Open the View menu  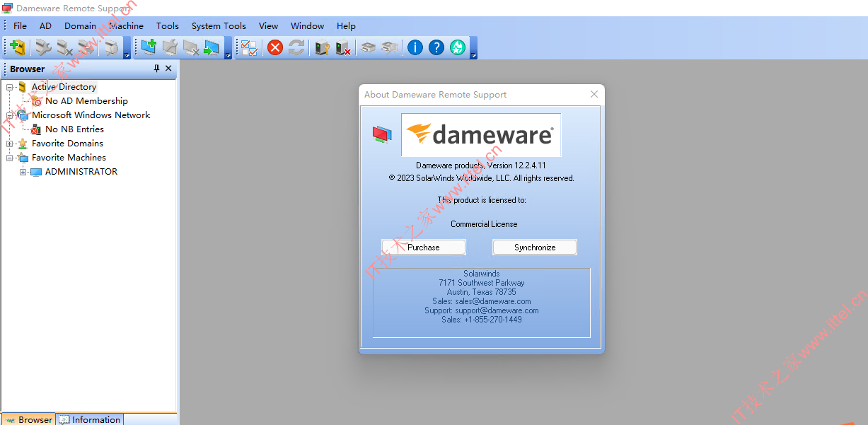click(x=268, y=26)
